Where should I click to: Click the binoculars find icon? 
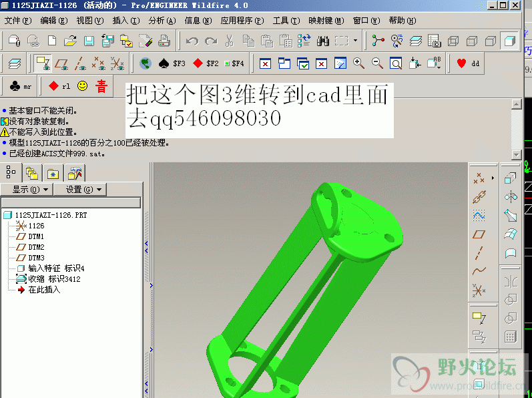[x=322, y=41]
